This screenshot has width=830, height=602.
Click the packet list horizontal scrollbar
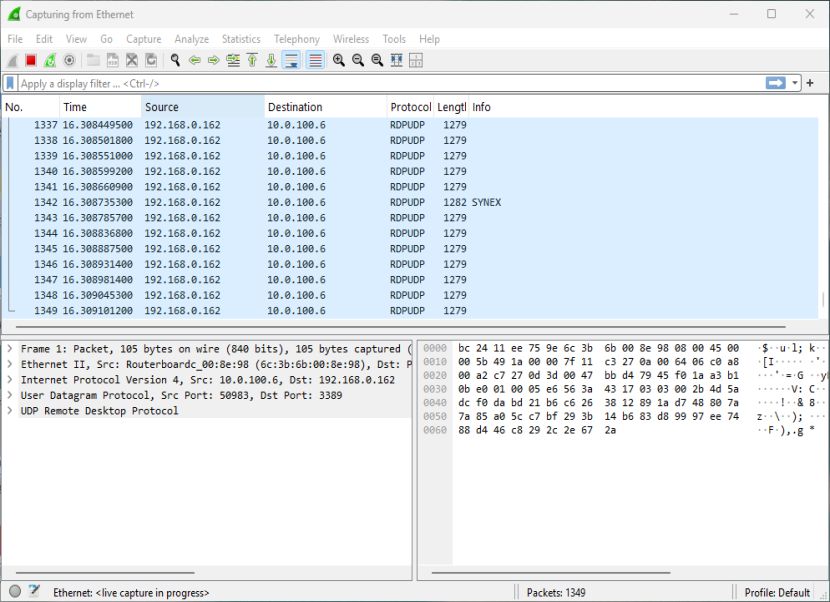point(400,327)
